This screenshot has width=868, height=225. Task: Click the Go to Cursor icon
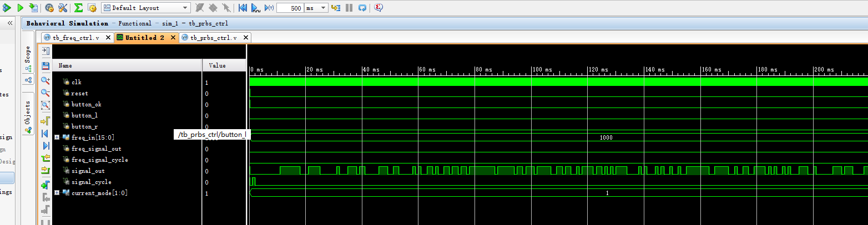[46, 120]
